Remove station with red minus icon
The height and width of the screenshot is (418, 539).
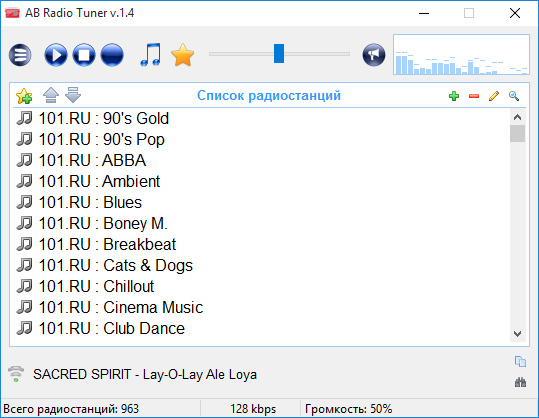(474, 96)
